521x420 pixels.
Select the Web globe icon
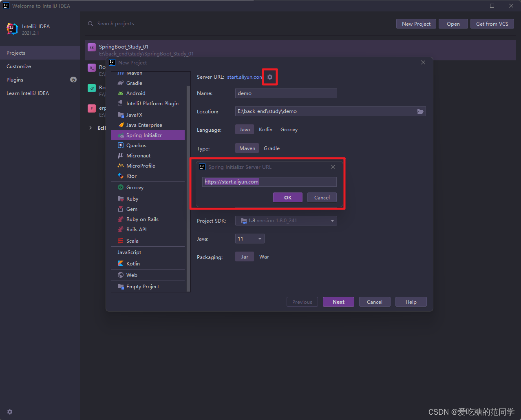(x=121, y=275)
